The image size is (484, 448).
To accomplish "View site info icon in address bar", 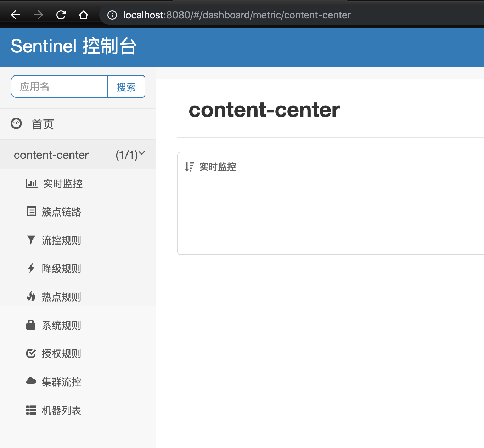I will pyautogui.click(x=112, y=15).
